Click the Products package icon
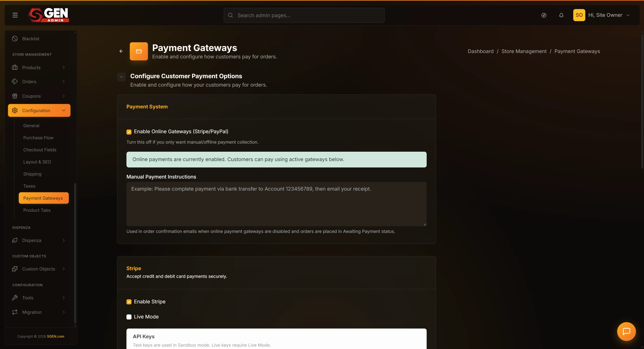The height and width of the screenshot is (349, 644). coord(15,68)
